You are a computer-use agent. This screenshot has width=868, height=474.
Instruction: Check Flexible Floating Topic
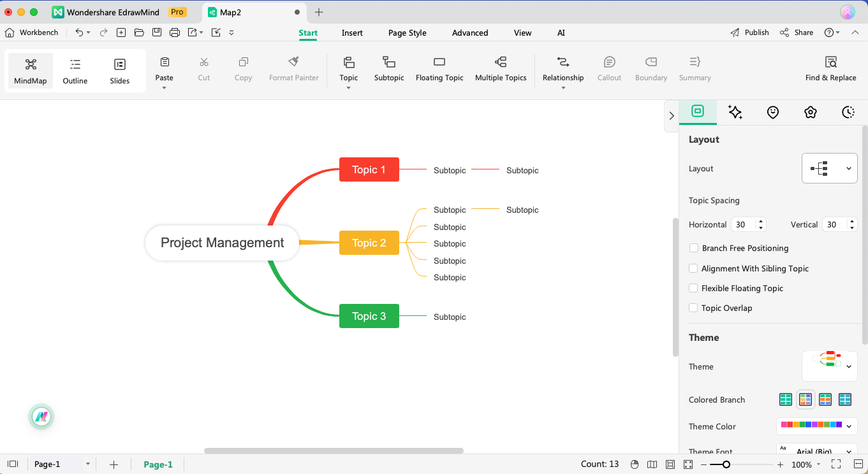693,288
